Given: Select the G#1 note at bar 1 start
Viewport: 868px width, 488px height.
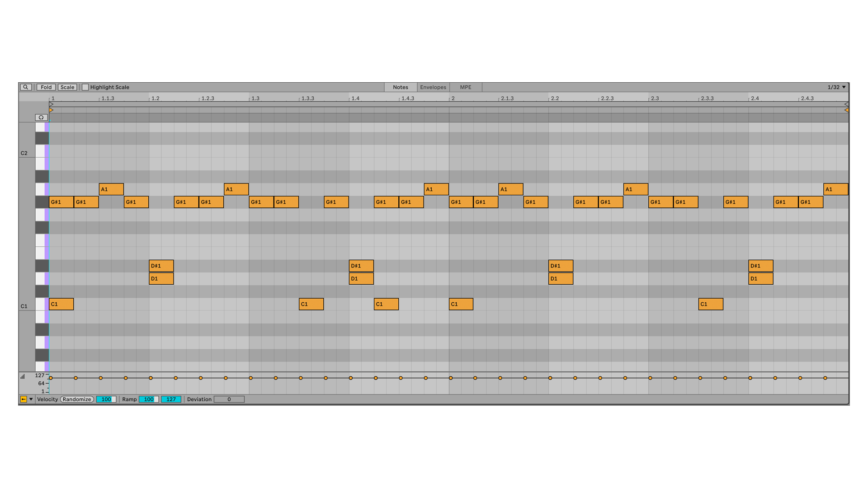Looking at the screenshot, I should [x=61, y=202].
